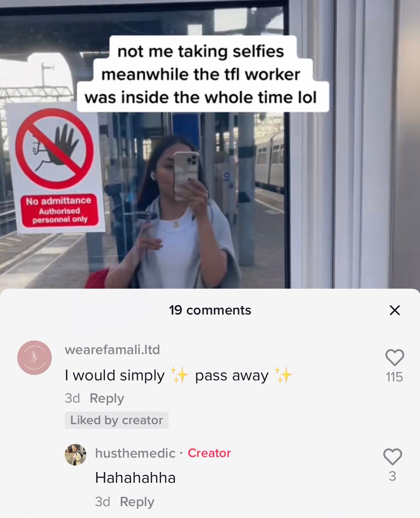Tap the Creator label next to husthemedic
The width and height of the screenshot is (420, 518).
(x=209, y=453)
